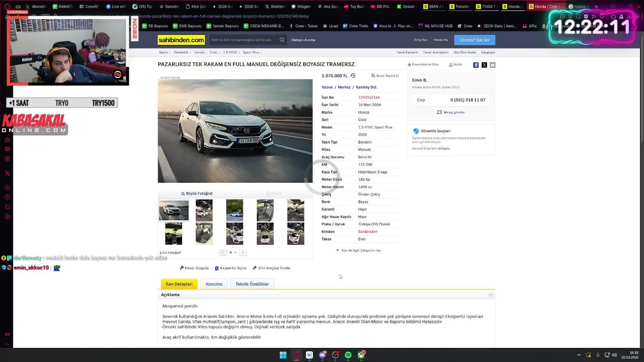Screen dimensions: 644x362
Task: Open Kredi Teklifi Al link
Action: click(x=385, y=76)
